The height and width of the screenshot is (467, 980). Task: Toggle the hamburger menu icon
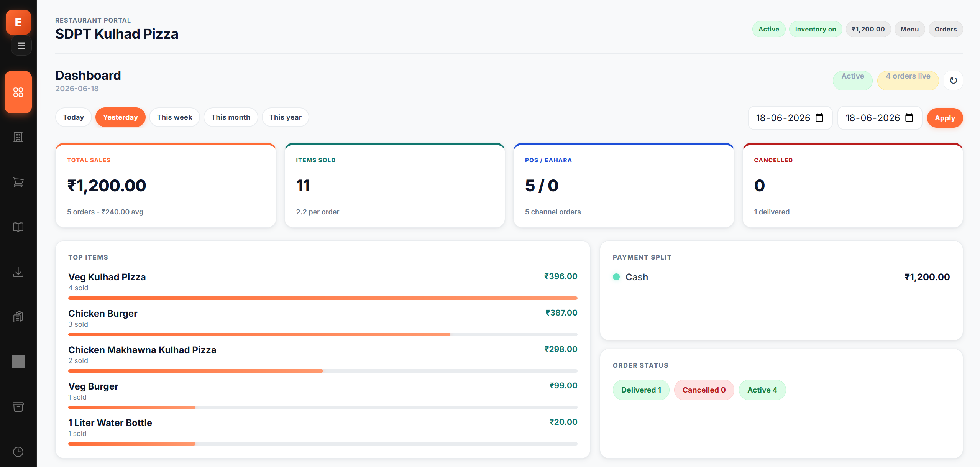coord(21,46)
